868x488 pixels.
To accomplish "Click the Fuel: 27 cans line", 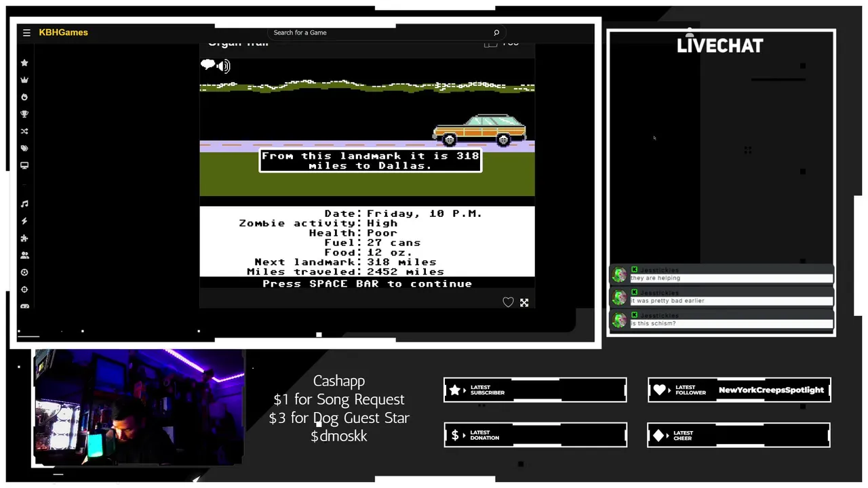I will click(372, 243).
